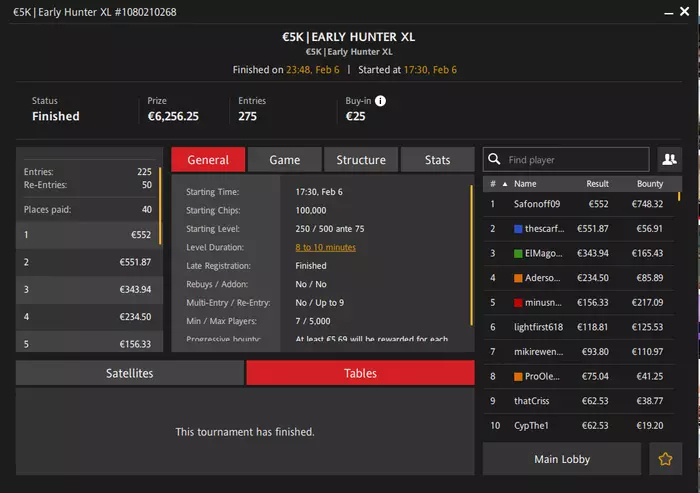Minimize the tournament lobby window

click(x=668, y=13)
